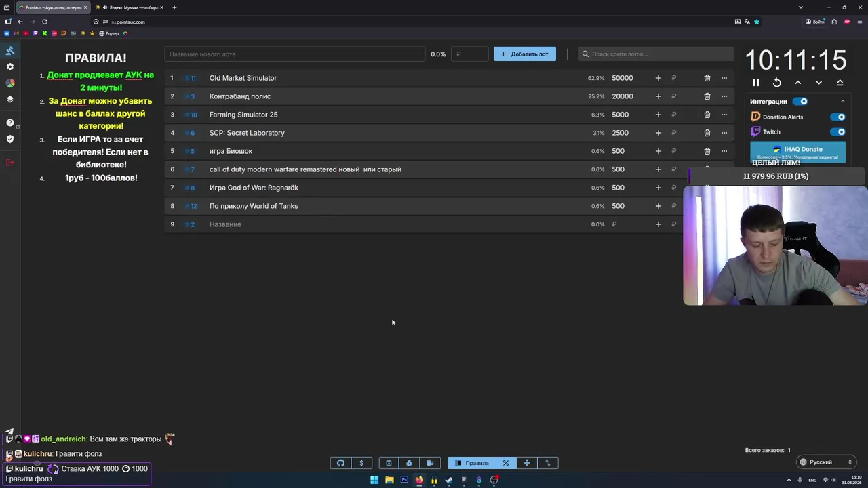This screenshot has width=868, height=488.
Task: Open a new browser tab
Action: coord(174,7)
